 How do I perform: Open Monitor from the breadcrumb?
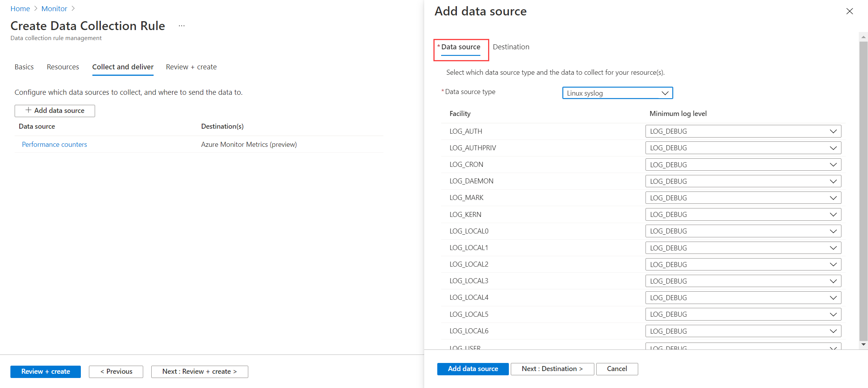tap(54, 8)
